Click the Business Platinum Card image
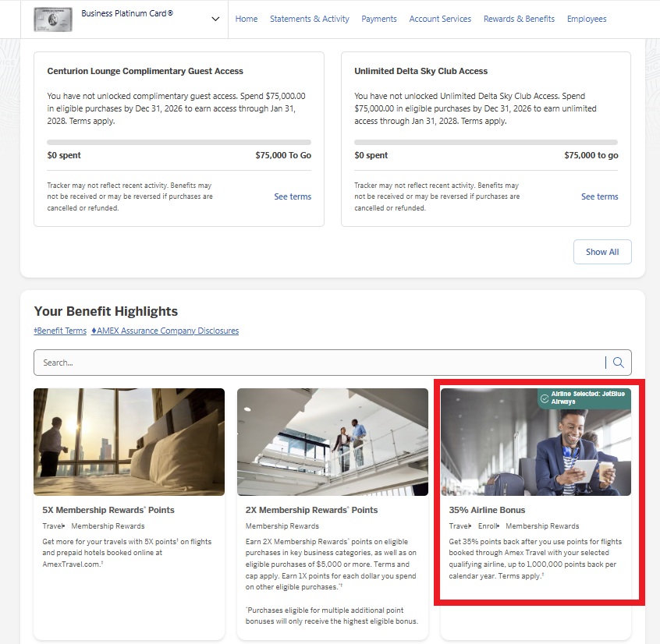660x644 pixels. pyautogui.click(x=53, y=19)
